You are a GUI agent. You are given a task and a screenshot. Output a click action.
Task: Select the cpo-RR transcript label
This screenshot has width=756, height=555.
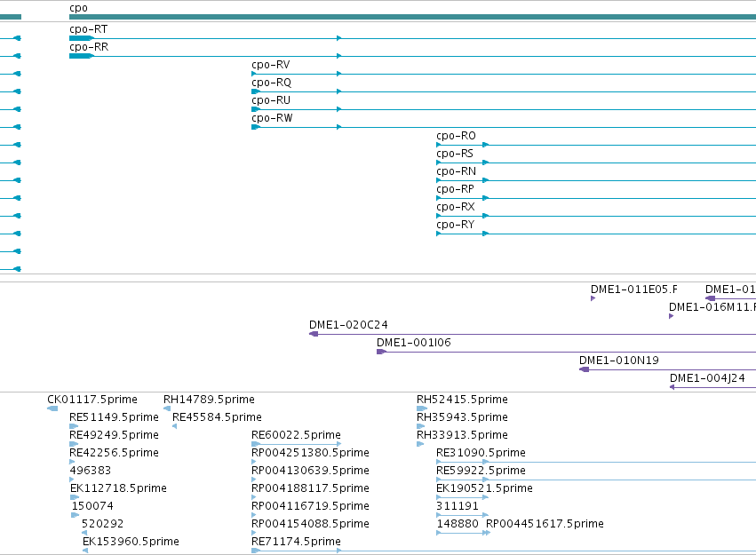(89, 47)
